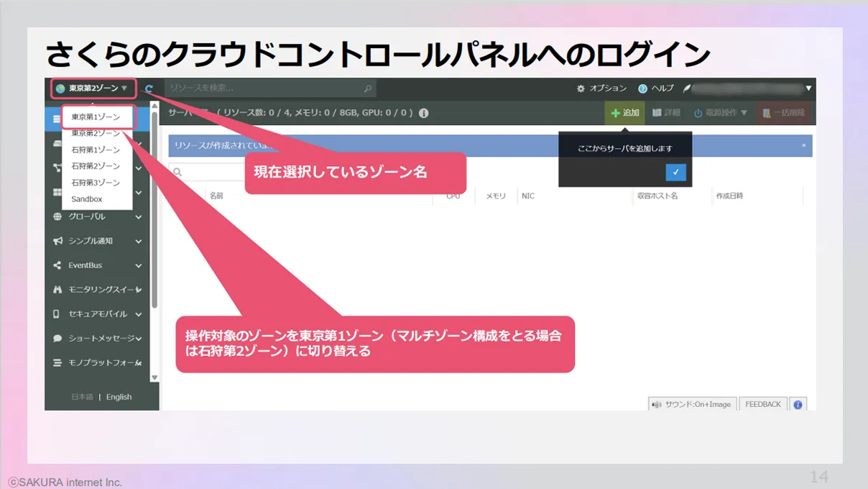This screenshot has height=489, width=868.
Task: Click the globe icon for グローバル
Action: click(57, 216)
